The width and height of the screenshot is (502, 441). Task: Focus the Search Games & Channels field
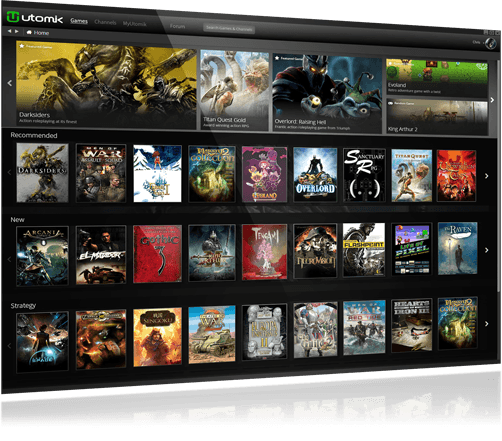pyautogui.click(x=229, y=29)
